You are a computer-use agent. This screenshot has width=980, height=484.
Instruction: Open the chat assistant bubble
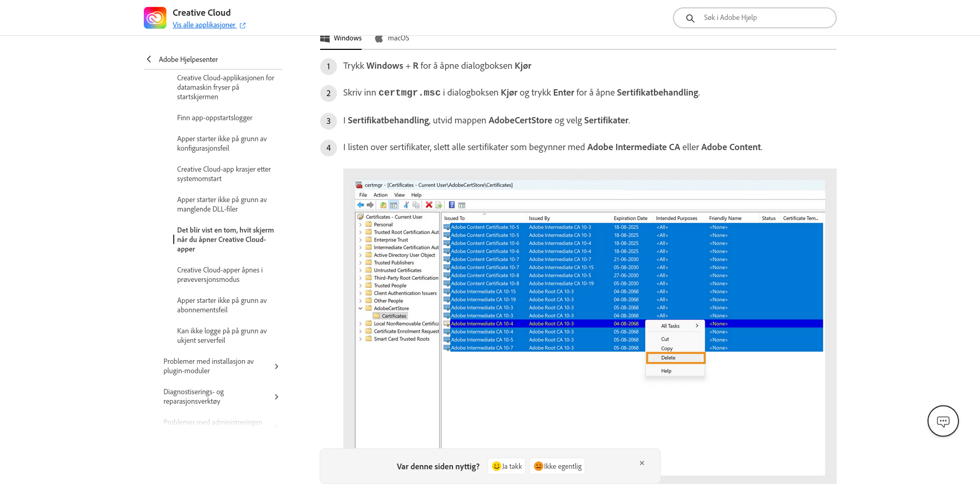[943, 421]
